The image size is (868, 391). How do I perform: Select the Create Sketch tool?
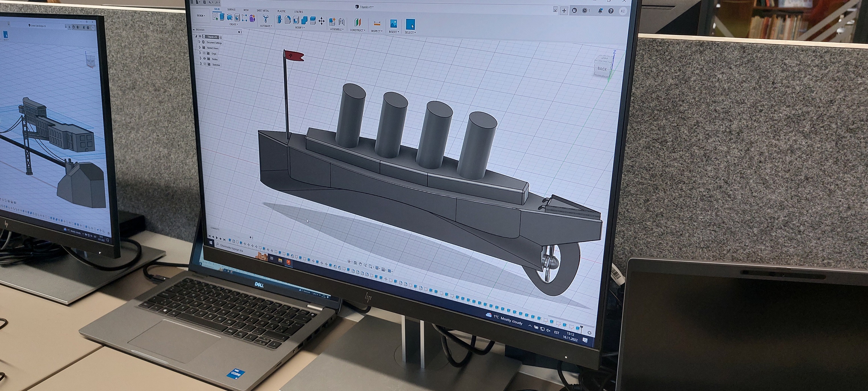215,17
